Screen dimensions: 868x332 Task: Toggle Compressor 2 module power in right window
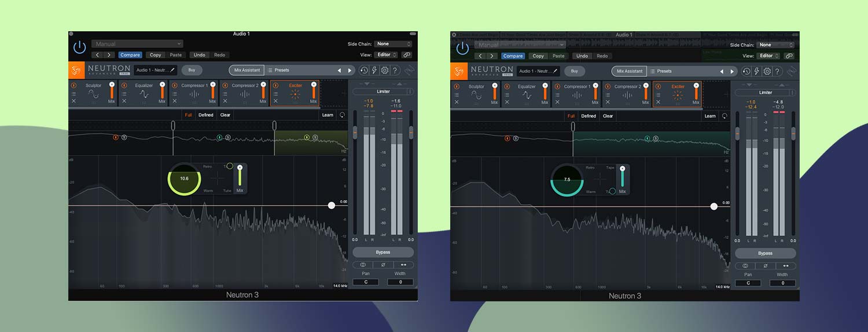click(608, 87)
